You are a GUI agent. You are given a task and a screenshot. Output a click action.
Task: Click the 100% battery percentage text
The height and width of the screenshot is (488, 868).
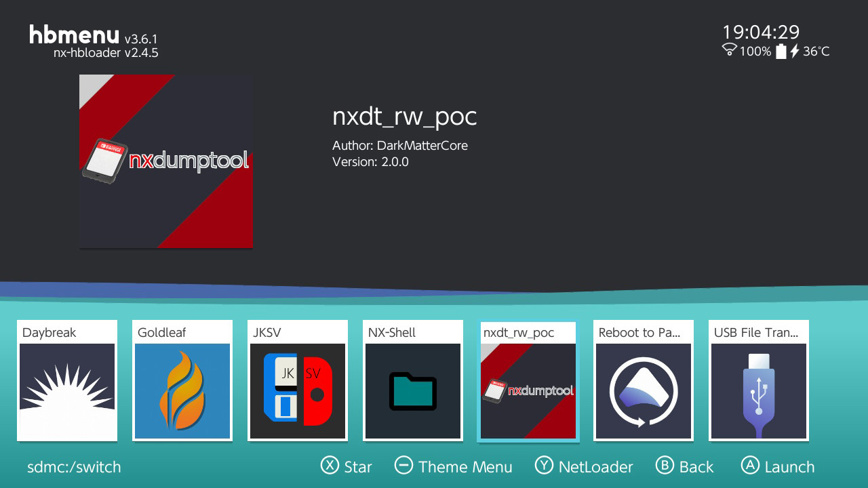(x=755, y=52)
